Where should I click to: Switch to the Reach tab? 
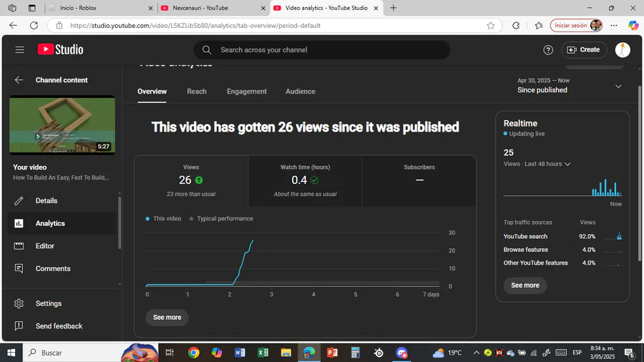tap(197, 92)
